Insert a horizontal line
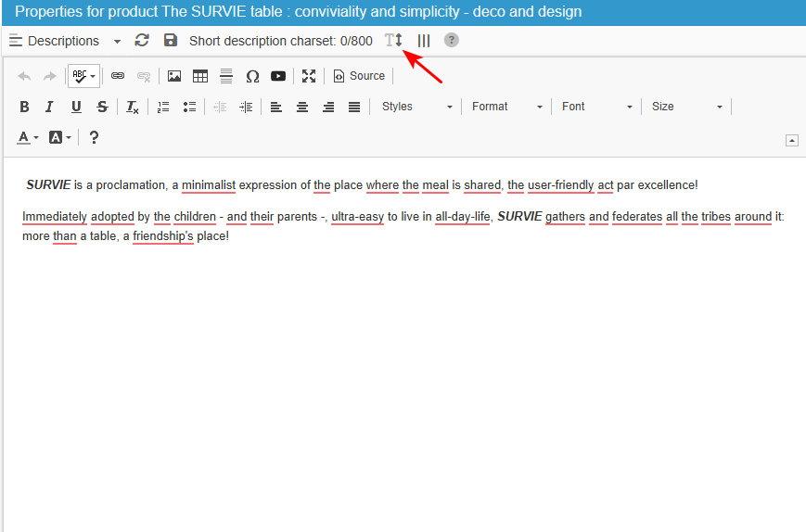806x532 pixels. [x=226, y=76]
